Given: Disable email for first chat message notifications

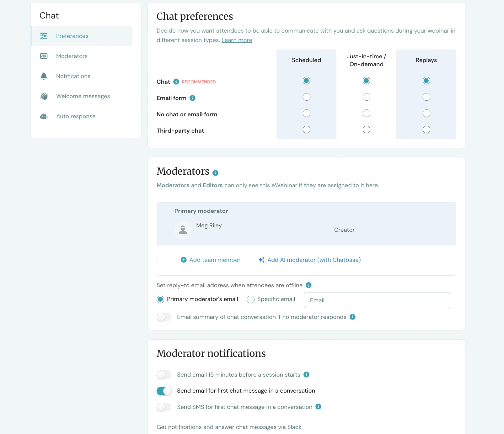Looking at the screenshot, I should click(x=164, y=391).
